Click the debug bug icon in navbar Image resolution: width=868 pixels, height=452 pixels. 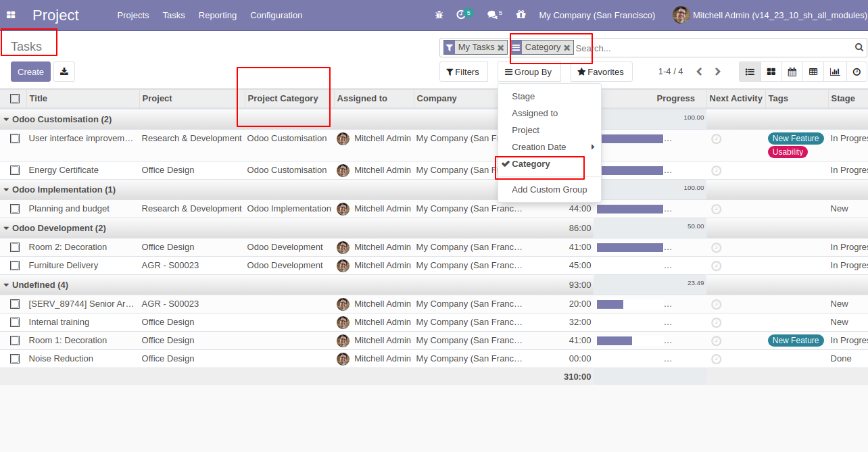point(439,15)
